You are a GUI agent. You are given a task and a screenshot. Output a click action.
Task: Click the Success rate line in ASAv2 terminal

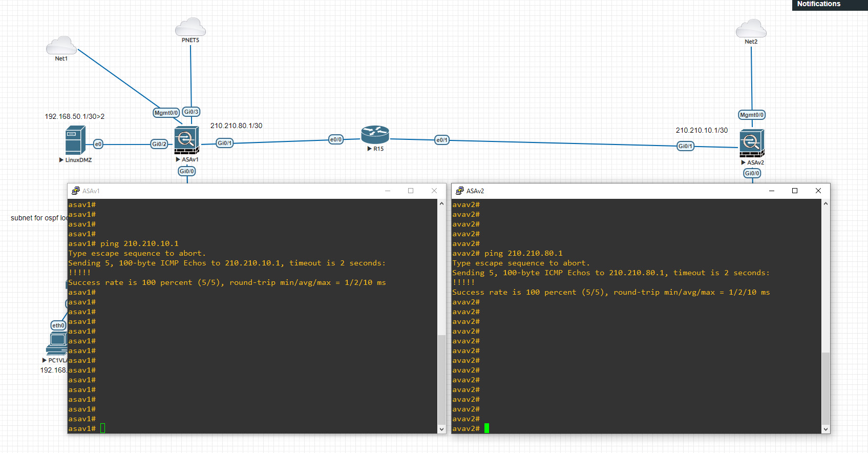click(611, 292)
